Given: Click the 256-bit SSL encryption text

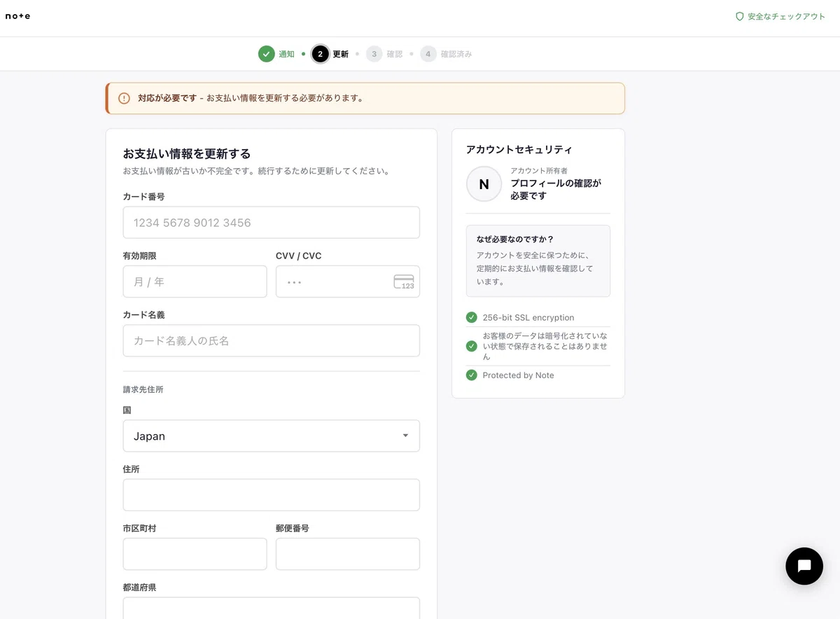Looking at the screenshot, I should (x=528, y=317).
